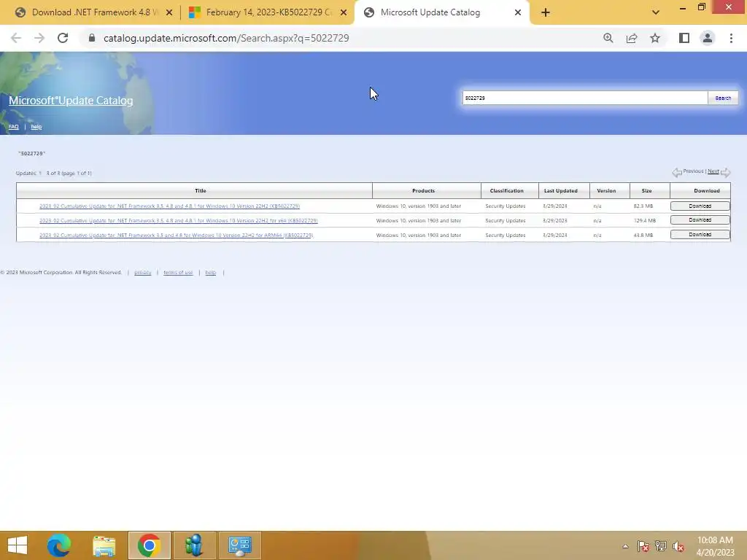The width and height of the screenshot is (747, 560).
Task: Open the 22H2 for x64 update link
Action: tap(178, 220)
